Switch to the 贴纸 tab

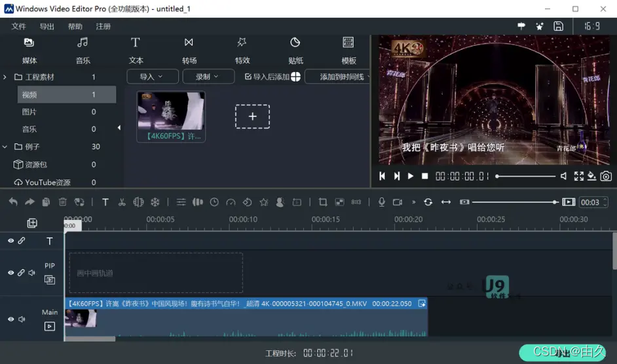tap(295, 50)
